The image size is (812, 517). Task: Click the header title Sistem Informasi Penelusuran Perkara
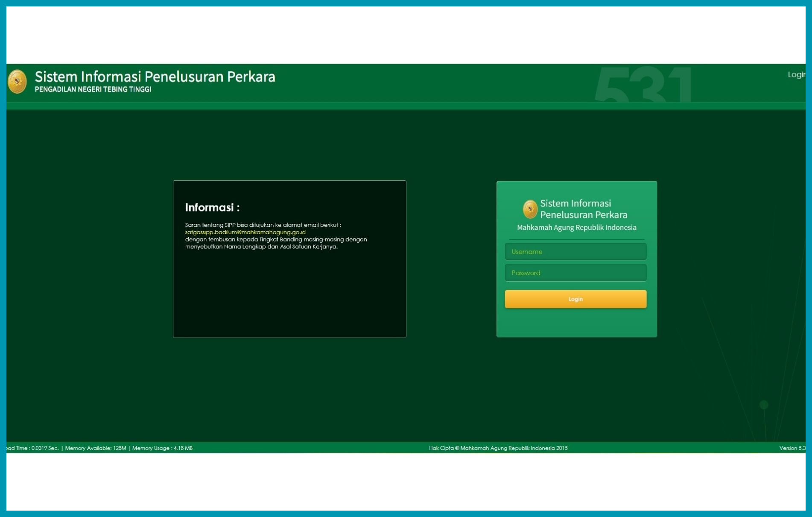point(155,77)
